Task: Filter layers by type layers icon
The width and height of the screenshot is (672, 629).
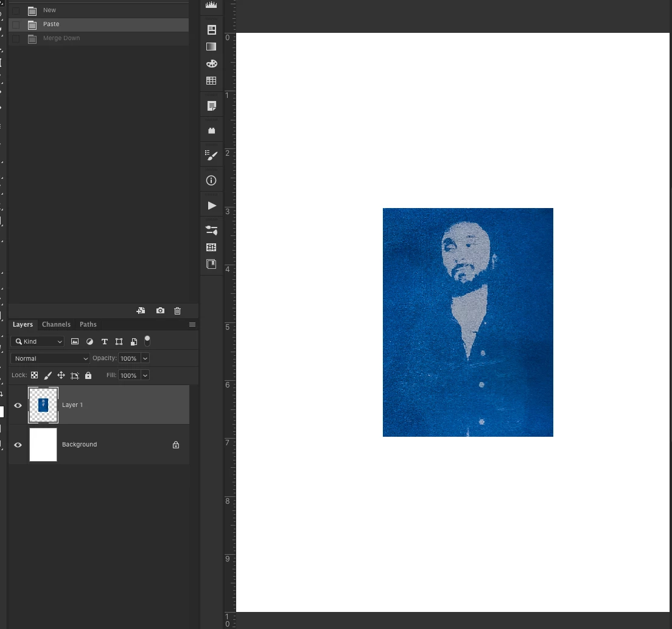Action: tap(105, 341)
